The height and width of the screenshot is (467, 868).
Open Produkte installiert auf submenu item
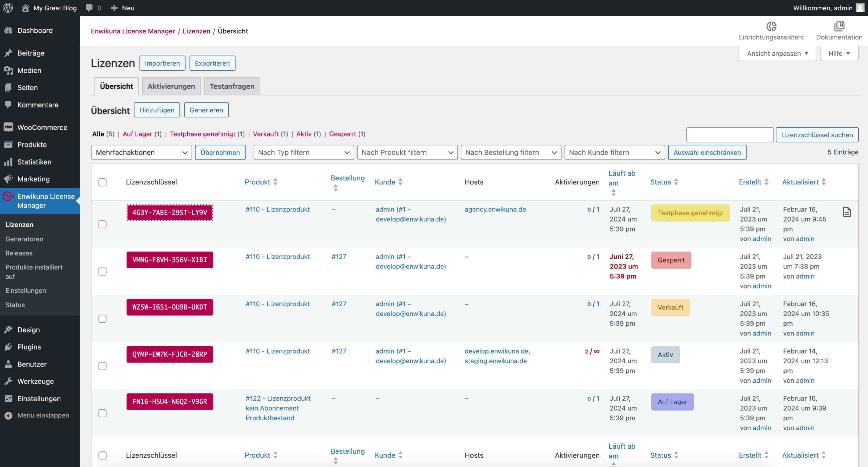click(x=34, y=272)
